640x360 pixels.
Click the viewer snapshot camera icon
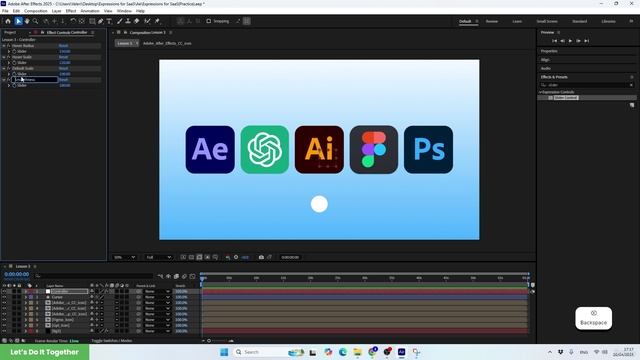click(261, 257)
